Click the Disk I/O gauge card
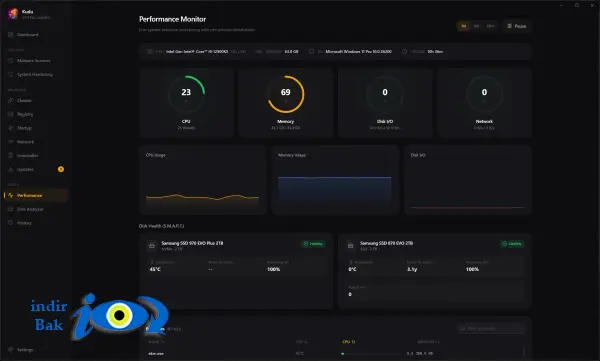This screenshot has height=361, width=600. [x=385, y=103]
